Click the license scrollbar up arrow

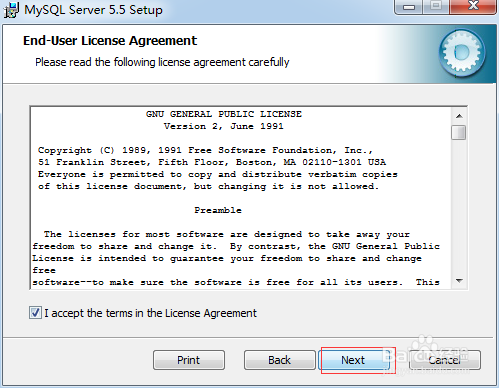coord(459,116)
